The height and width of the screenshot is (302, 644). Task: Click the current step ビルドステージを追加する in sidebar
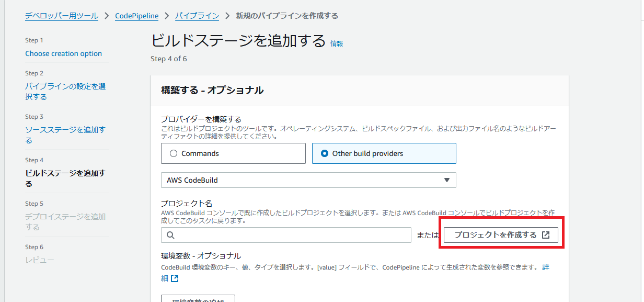click(65, 178)
